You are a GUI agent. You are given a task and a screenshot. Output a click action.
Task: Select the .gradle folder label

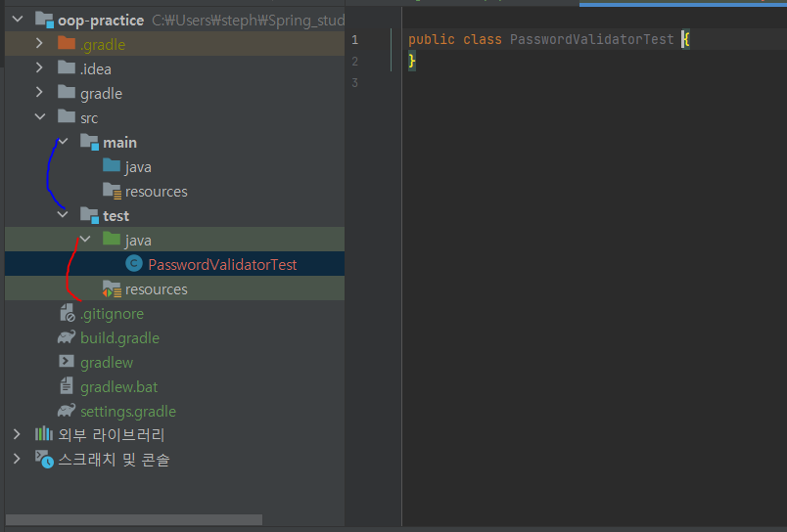tap(103, 45)
